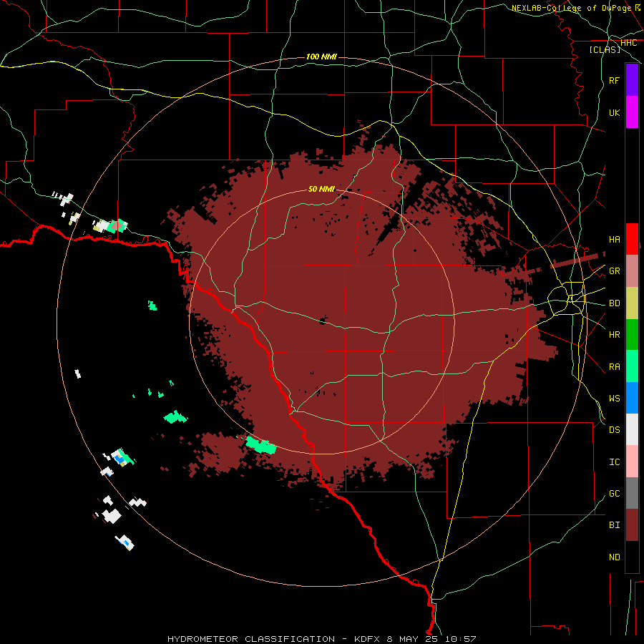
Task: Select the blue WS legend swatch
Action: pyautogui.click(x=632, y=398)
